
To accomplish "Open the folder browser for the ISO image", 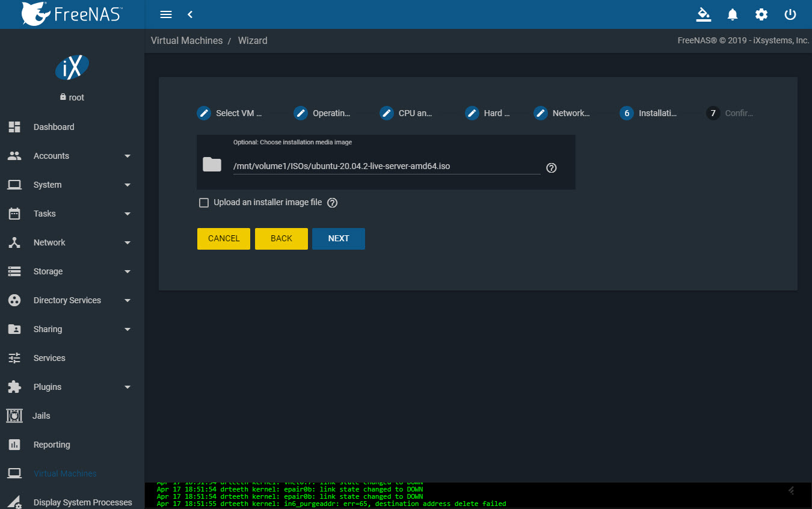I will coord(212,164).
